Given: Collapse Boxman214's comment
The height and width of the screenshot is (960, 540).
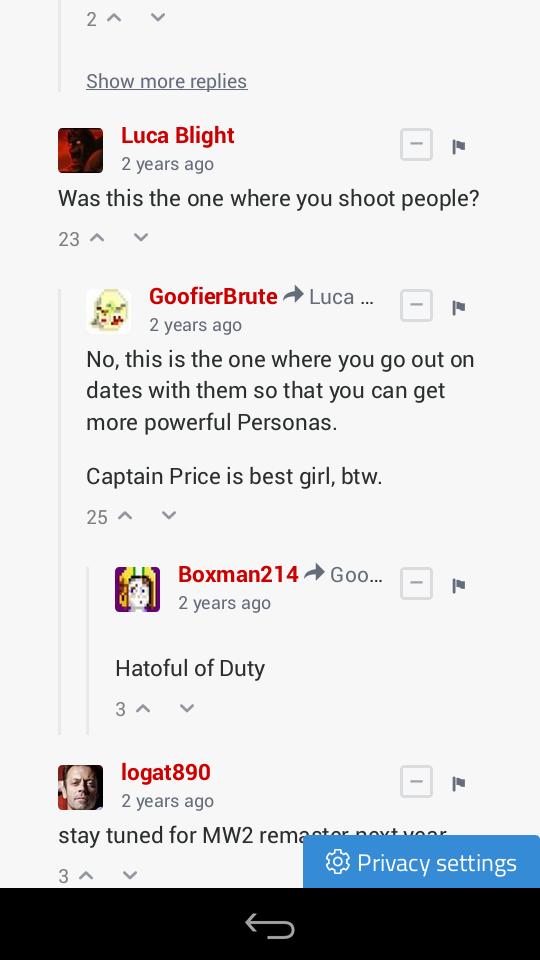Looking at the screenshot, I should click(x=416, y=583).
